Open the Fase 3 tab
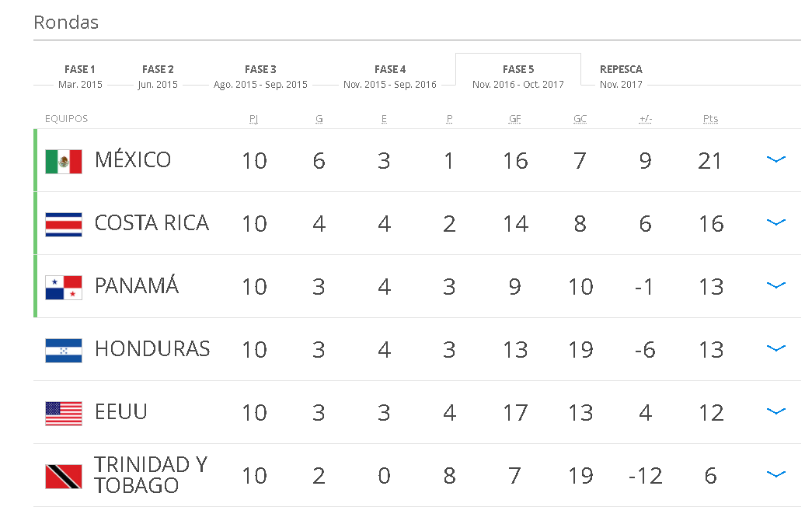812x514 pixels. click(260, 76)
